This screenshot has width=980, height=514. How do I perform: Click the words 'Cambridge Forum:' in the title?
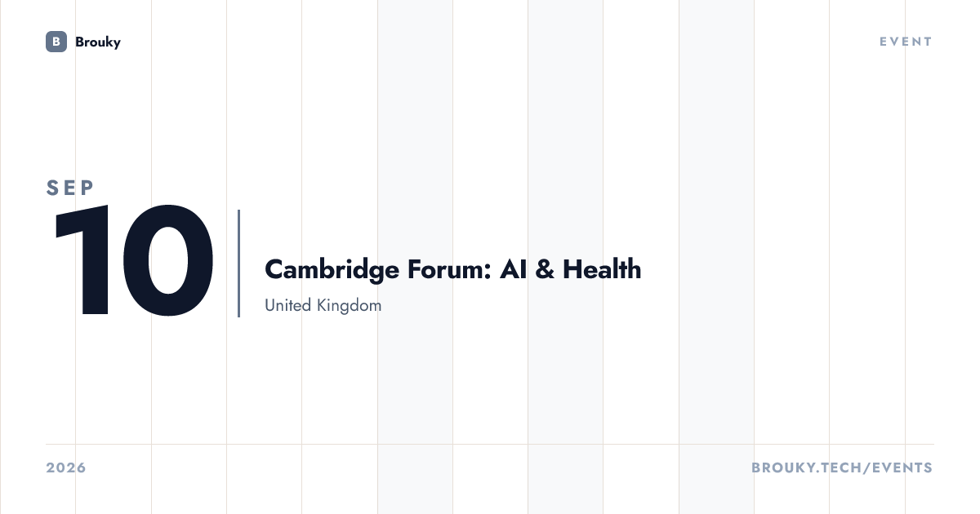click(x=377, y=270)
